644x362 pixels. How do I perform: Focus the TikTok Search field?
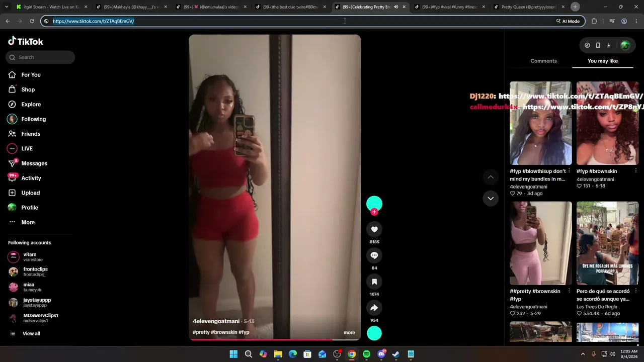tap(40, 57)
